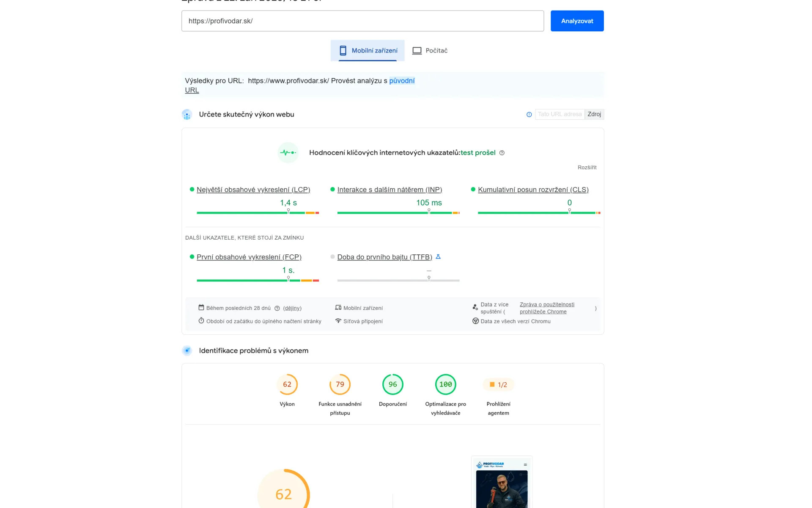Jump to Výkon score gauge 62
The image size is (812, 508).
[287, 384]
